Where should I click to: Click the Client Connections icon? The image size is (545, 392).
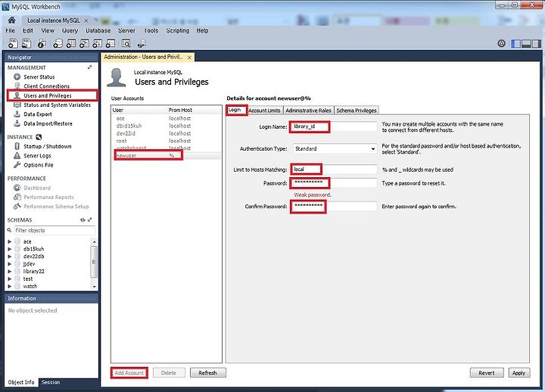[17, 86]
